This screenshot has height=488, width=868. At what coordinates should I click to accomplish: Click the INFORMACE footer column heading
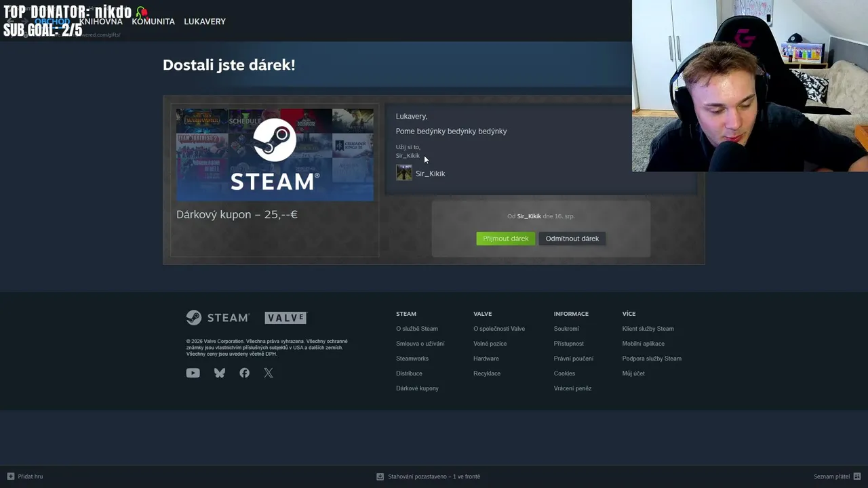coord(571,314)
